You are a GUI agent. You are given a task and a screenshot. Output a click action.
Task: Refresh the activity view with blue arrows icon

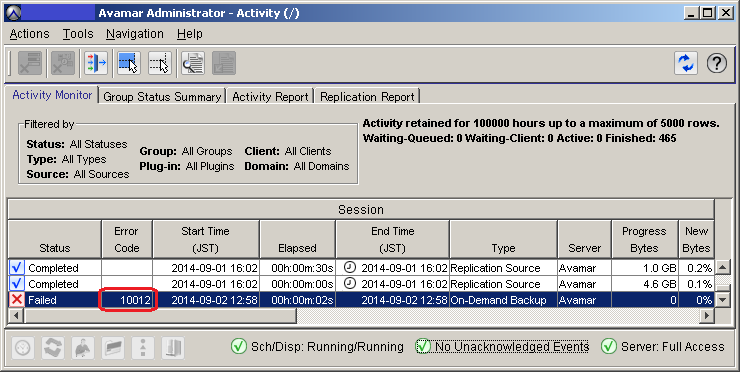(x=686, y=63)
